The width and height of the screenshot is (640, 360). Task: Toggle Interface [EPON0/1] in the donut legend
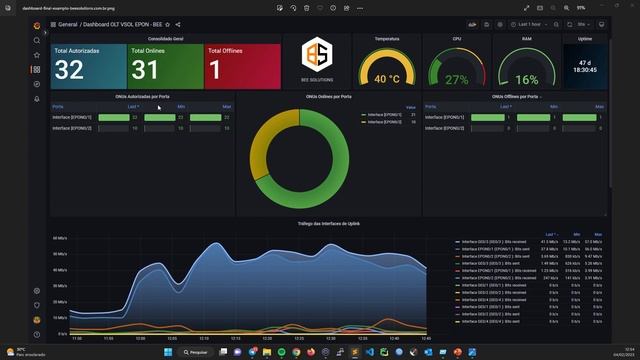click(384, 115)
